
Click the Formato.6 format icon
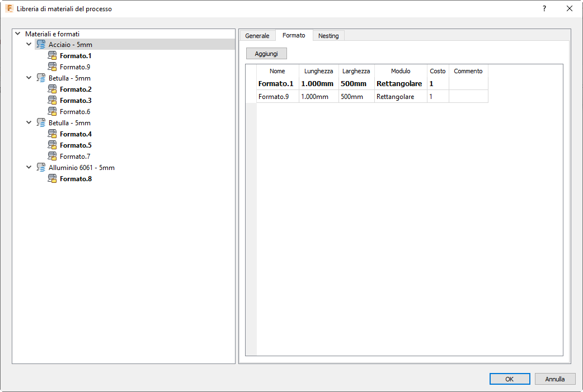[x=53, y=111]
